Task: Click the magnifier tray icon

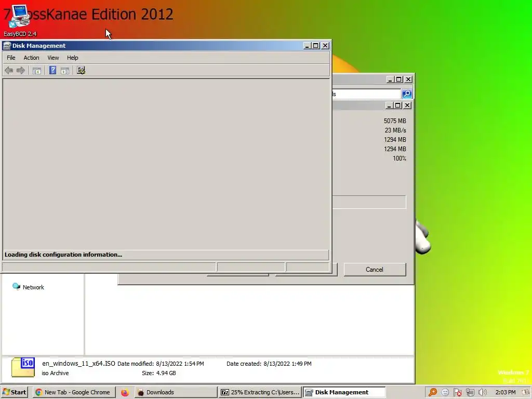Action: point(433,392)
